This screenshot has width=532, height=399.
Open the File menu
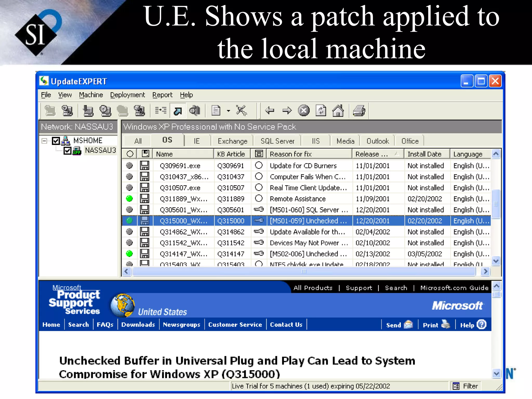click(x=46, y=95)
